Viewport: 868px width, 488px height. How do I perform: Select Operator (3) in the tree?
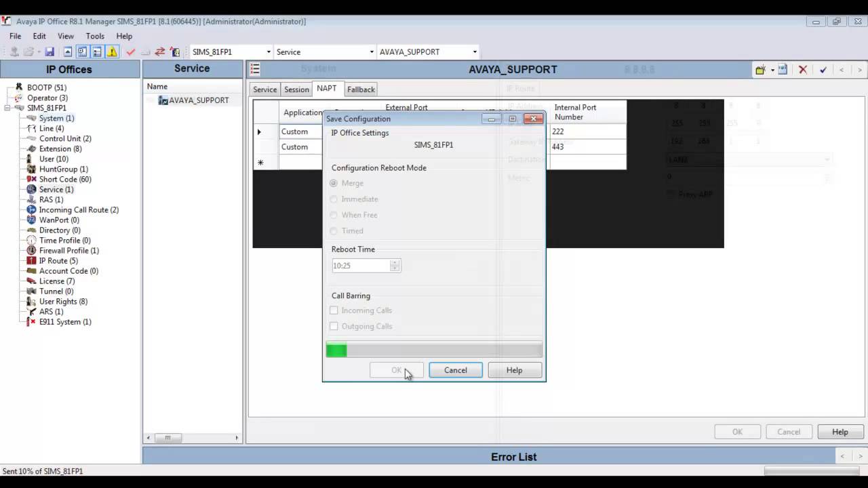47,98
